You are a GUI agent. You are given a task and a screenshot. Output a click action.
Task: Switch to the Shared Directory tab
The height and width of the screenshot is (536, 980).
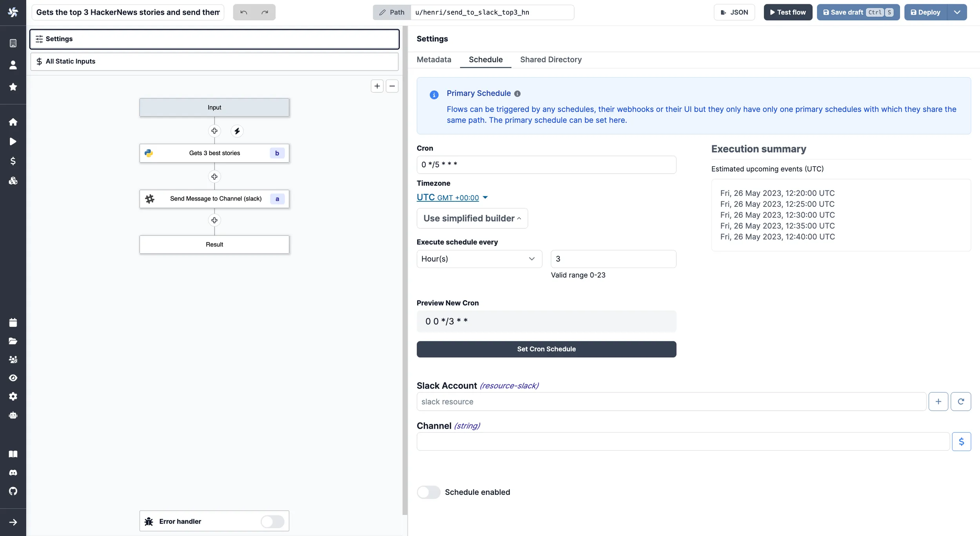(551, 60)
